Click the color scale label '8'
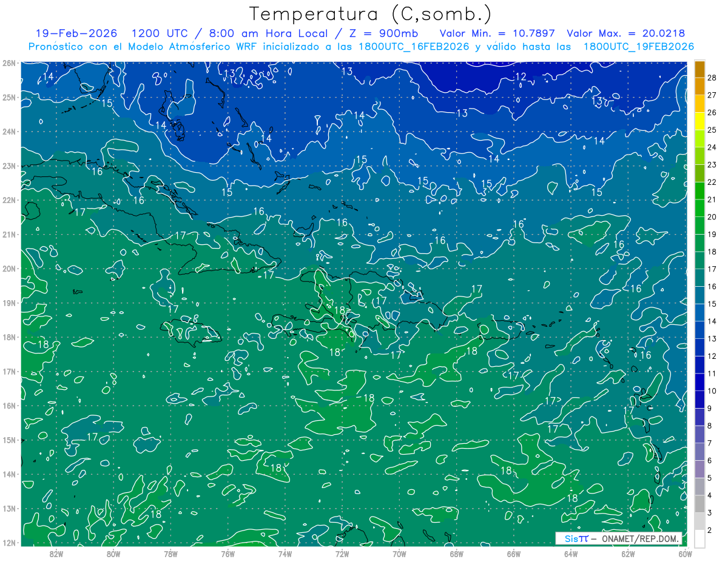Image resolution: width=728 pixels, height=562 pixels. tap(710, 426)
